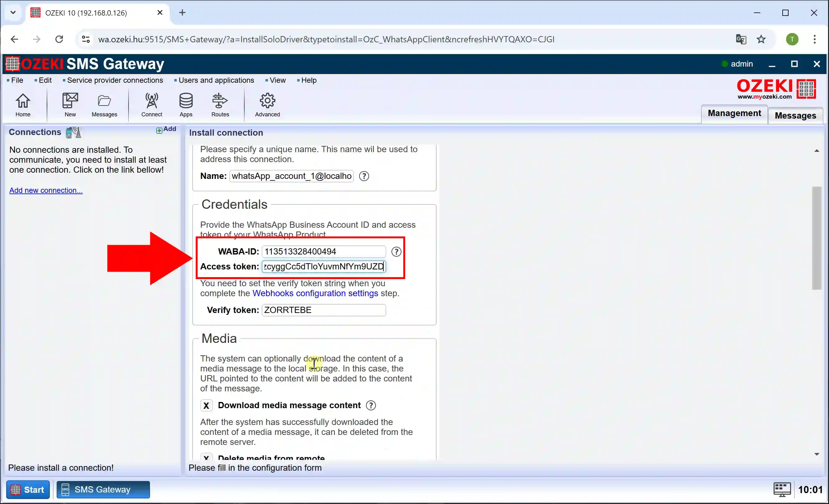Expand the Chrome tab search dropdown

pyautogui.click(x=13, y=13)
